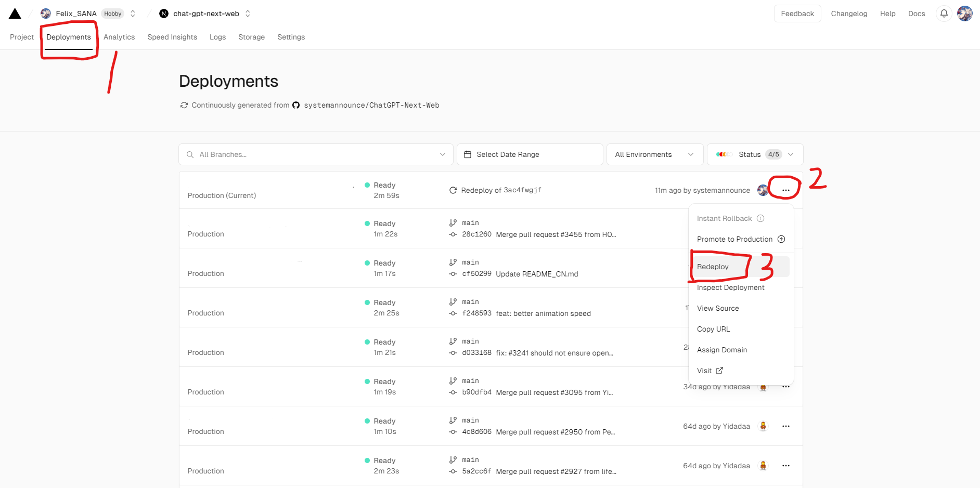Image resolution: width=980 pixels, height=488 pixels.
Task: Click Instant Rollback info icon
Action: 760,218
